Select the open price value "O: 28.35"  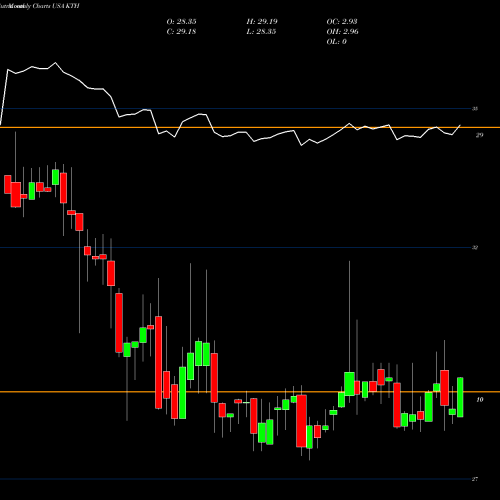pyautogui.click(x=181, y=22)
